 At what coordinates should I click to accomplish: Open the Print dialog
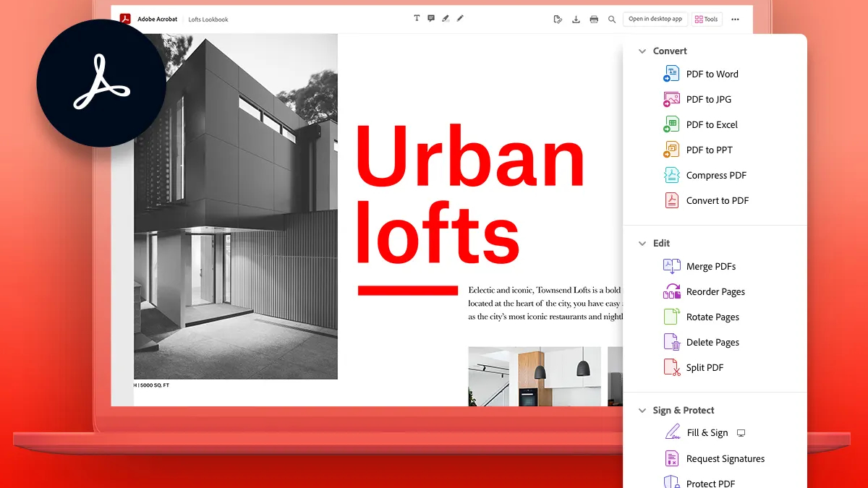click(594, 19)
